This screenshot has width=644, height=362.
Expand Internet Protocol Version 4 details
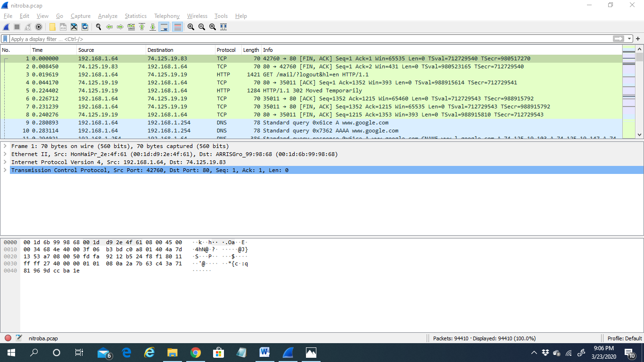tap(5, 162)
